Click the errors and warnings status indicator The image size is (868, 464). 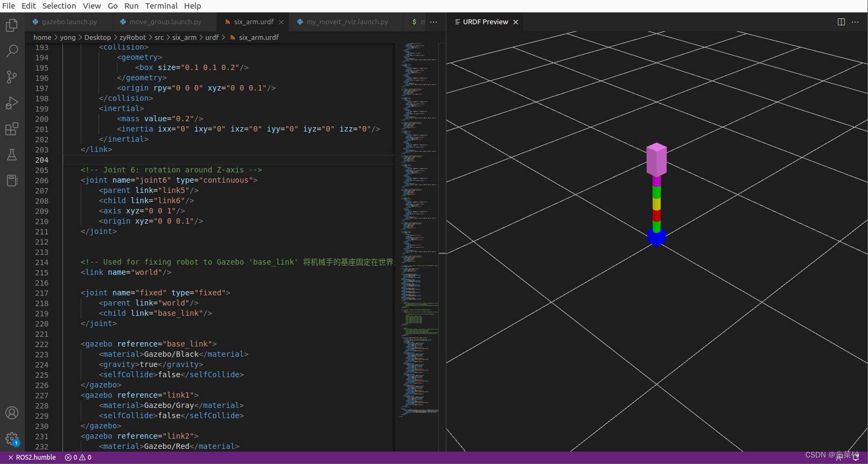78,458
